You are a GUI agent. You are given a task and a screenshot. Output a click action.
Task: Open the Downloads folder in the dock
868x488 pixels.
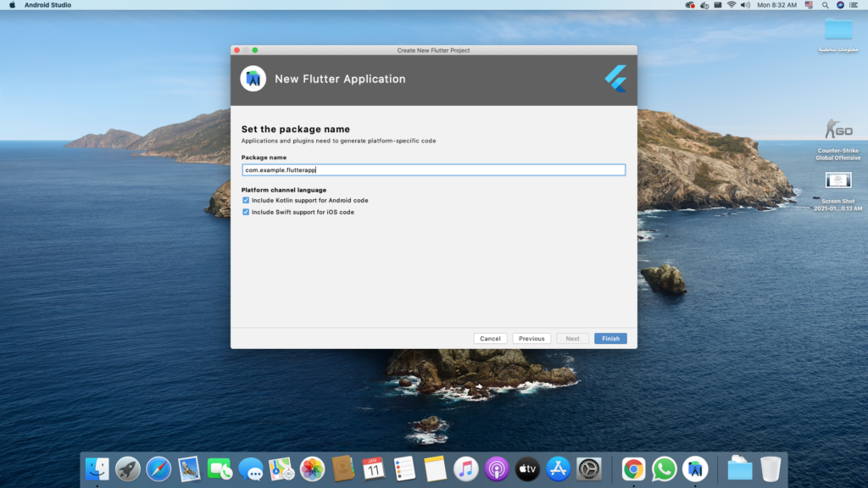pyautogui.click(x=739, y=469)
